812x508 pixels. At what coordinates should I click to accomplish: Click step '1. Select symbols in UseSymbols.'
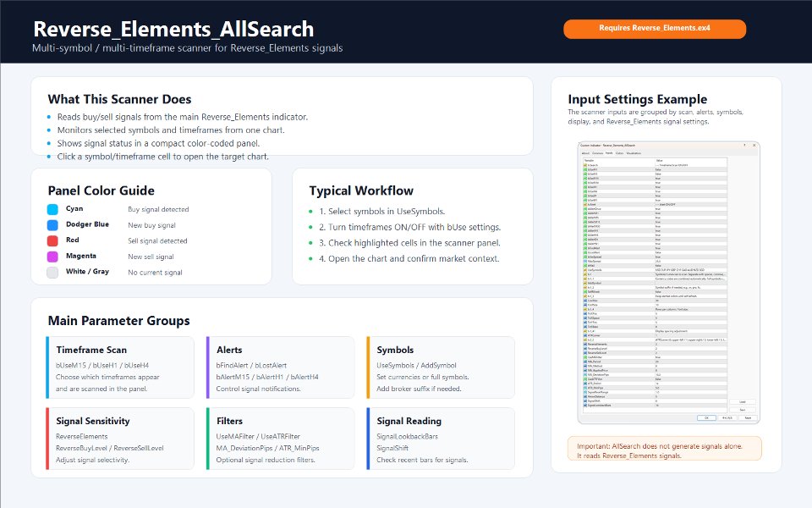(382, 212)
